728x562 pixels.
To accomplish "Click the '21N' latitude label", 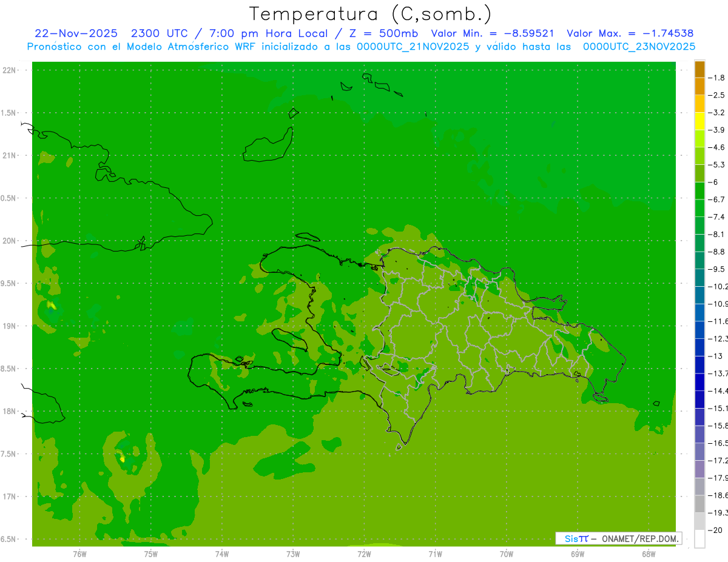I will (9, 156).
